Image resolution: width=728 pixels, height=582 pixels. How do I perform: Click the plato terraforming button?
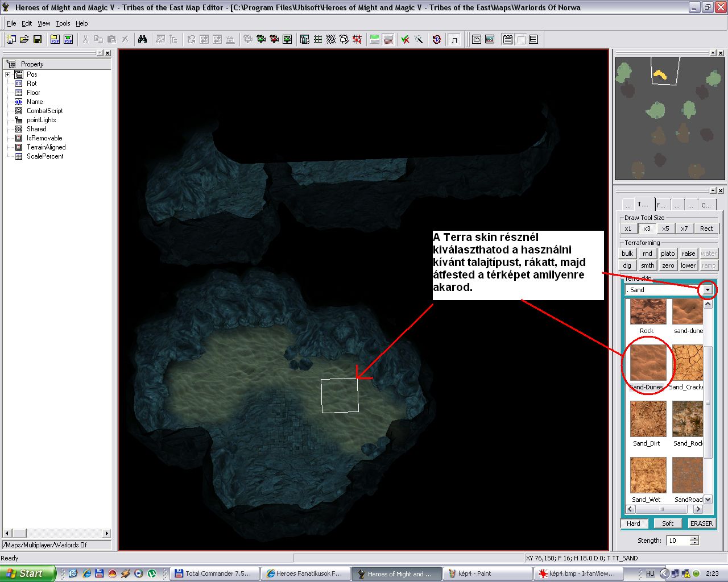tap(668, 253)
